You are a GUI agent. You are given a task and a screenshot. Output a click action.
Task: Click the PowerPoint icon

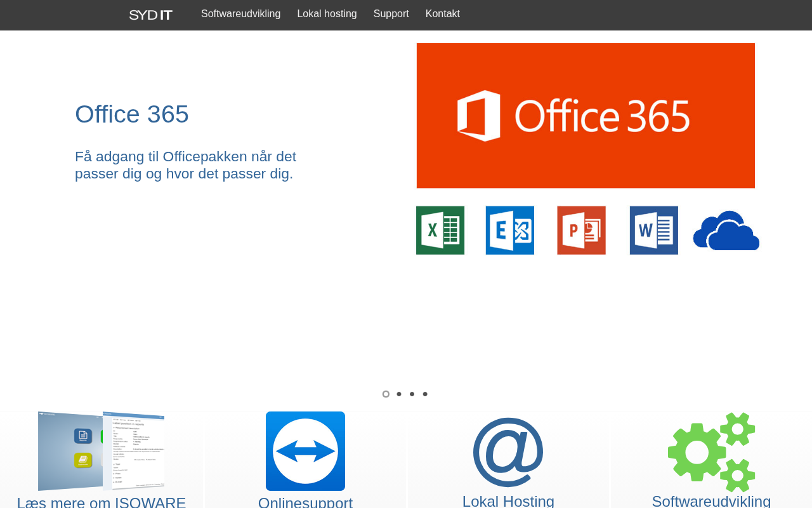click(582, 231)
